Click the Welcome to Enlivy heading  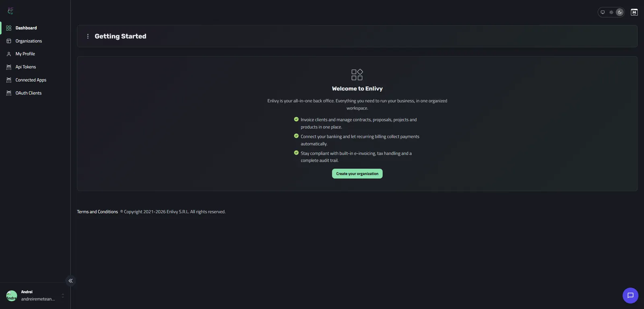click(x=357, y=89)
